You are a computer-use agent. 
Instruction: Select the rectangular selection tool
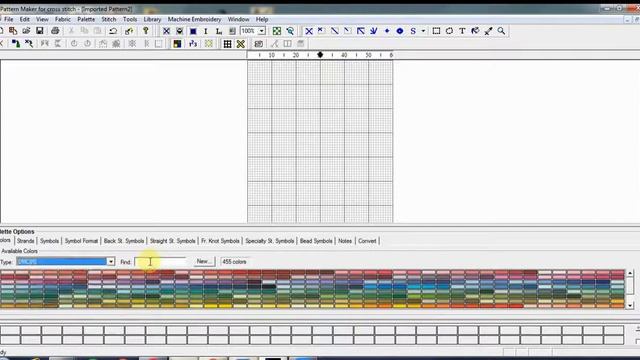pos(436,31)
